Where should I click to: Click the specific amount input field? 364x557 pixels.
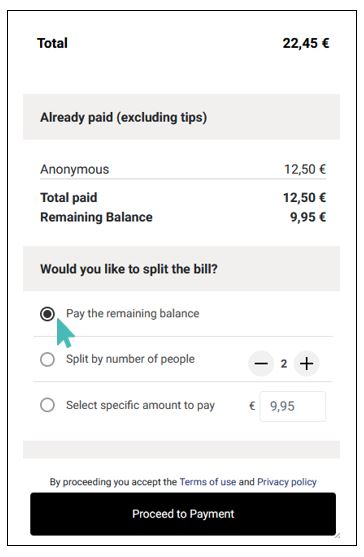point(293,406)
